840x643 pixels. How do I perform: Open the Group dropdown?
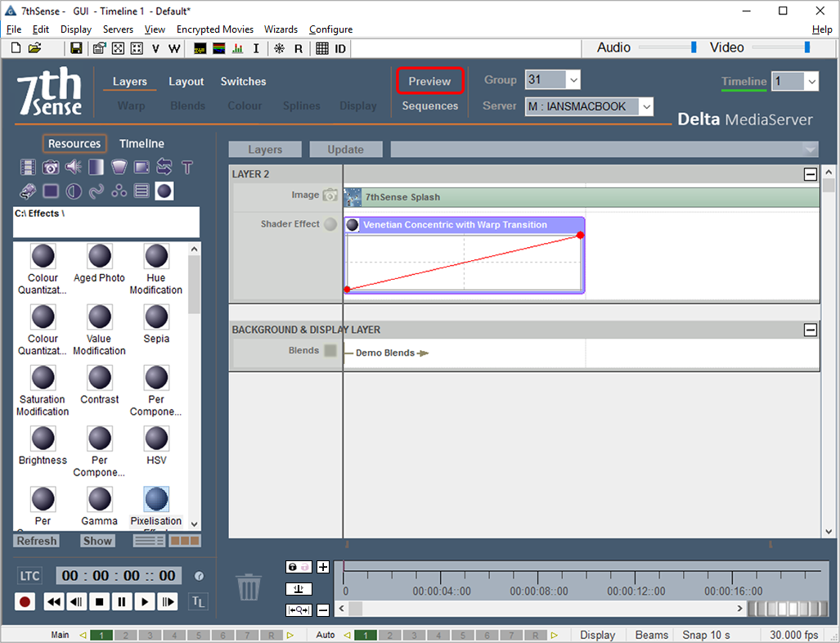573,80
